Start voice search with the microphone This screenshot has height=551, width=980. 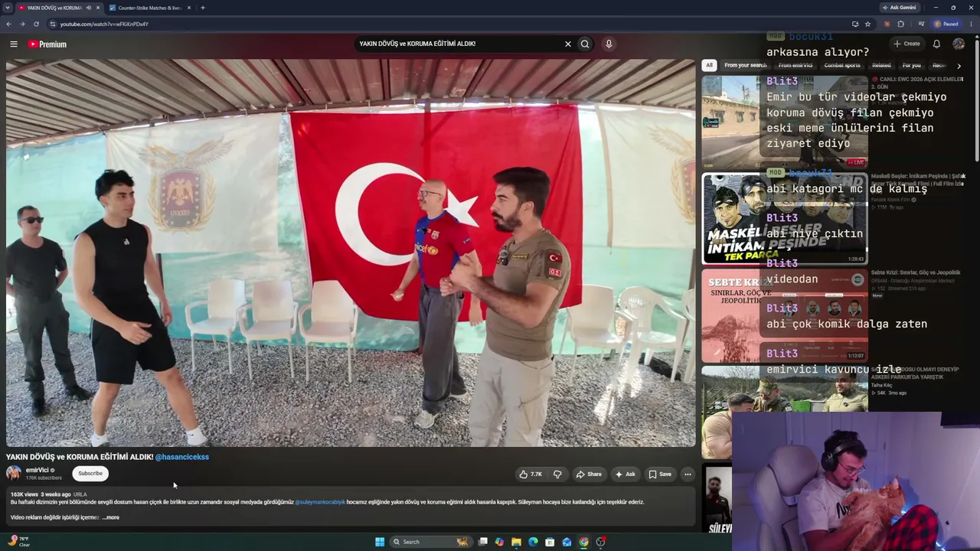[609, 44]
